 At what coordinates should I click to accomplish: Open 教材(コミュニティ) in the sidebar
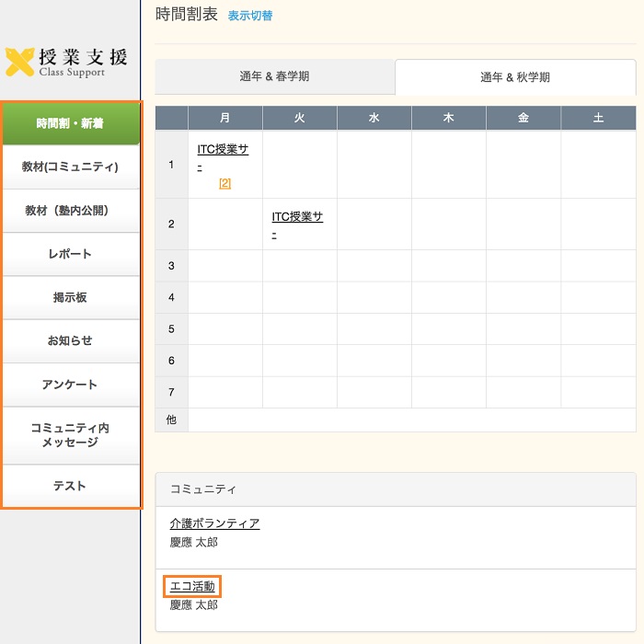tap(71, 167)
